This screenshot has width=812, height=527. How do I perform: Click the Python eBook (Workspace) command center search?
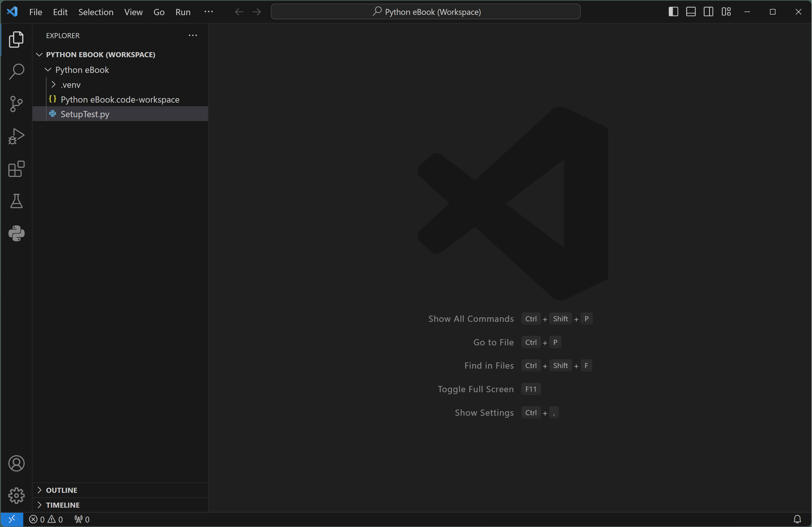coord(425,12)
